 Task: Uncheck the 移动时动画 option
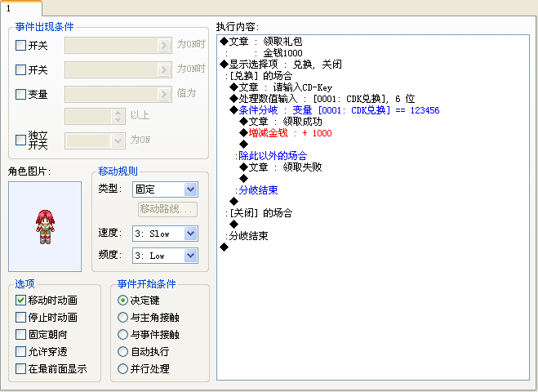(20, 300)
